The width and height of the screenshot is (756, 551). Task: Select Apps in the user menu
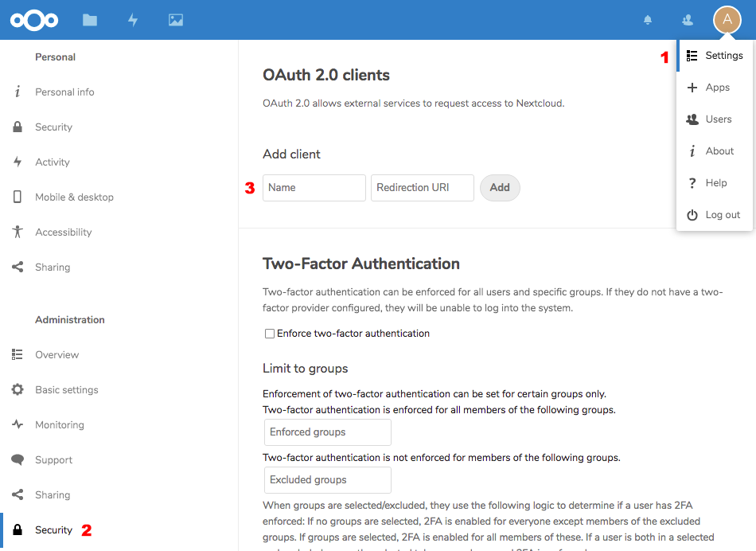click(x=715, y=87)
